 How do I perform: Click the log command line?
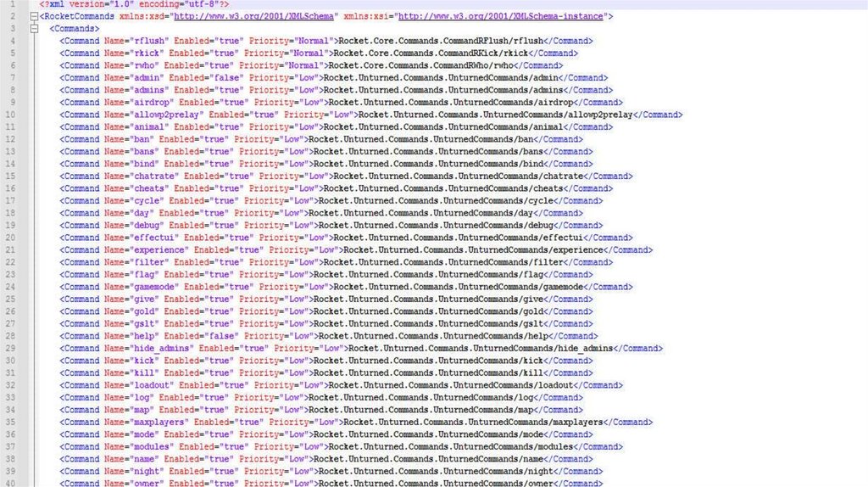pyautogui.click(x=321, y=398)
